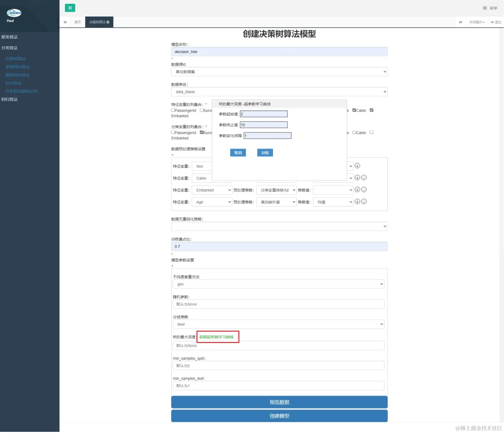504x433 pixels.
Task: Open the Age 特征变量 dropdown
Action: point(212,202)
